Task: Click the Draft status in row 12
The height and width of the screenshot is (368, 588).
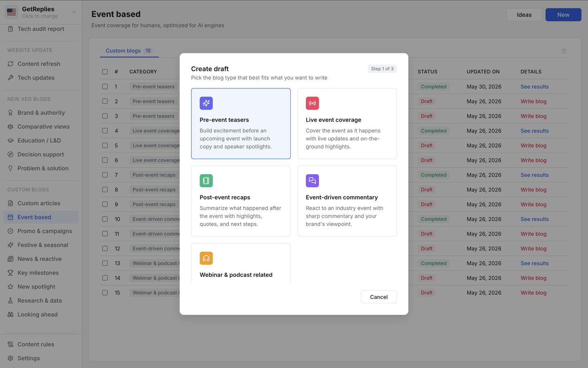Action: (427, 249)
